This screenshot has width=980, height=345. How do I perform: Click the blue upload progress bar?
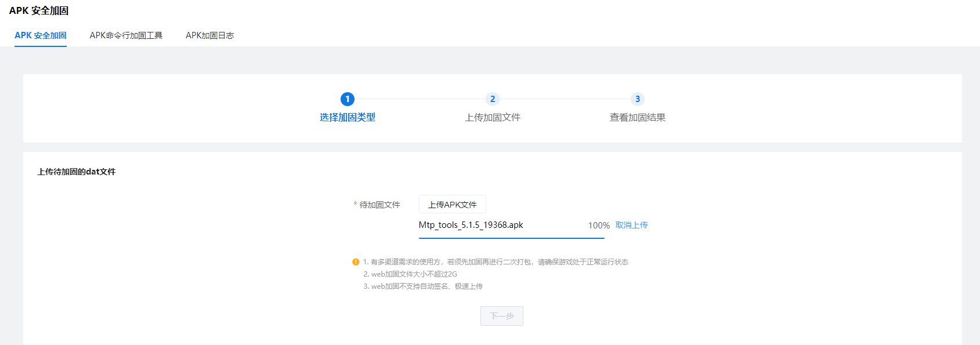click(511, 238)
